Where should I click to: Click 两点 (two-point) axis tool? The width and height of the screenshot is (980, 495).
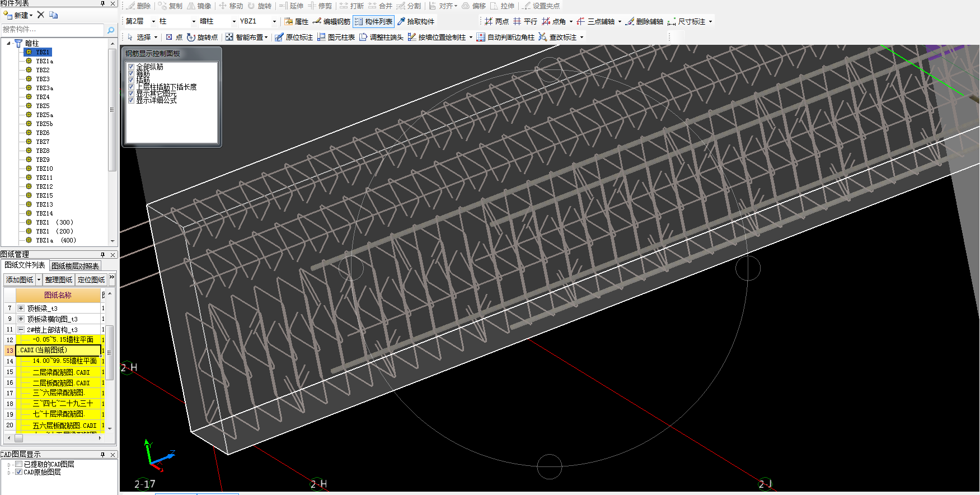click(x=496, y=21)
